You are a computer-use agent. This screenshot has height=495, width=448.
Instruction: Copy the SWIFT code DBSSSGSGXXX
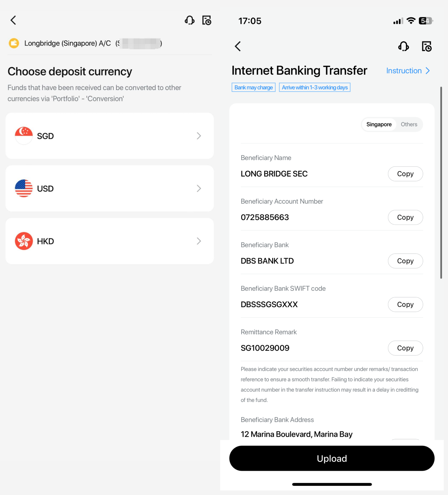(405, 304)
